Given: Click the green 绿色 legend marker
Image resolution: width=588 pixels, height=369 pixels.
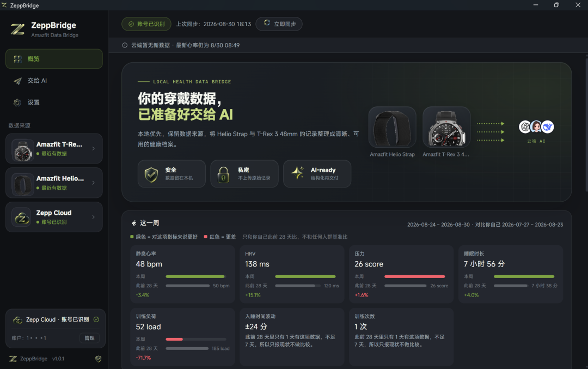Looking at the screenshot, I should [132, 237].
